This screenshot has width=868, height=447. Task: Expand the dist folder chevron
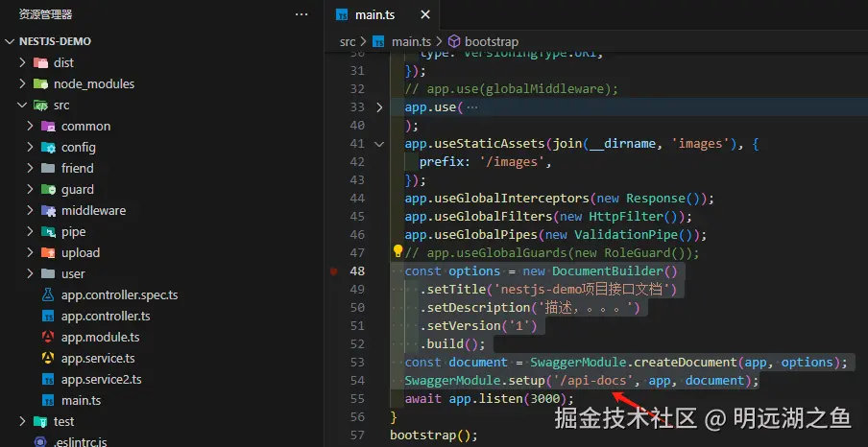point(22,62)
